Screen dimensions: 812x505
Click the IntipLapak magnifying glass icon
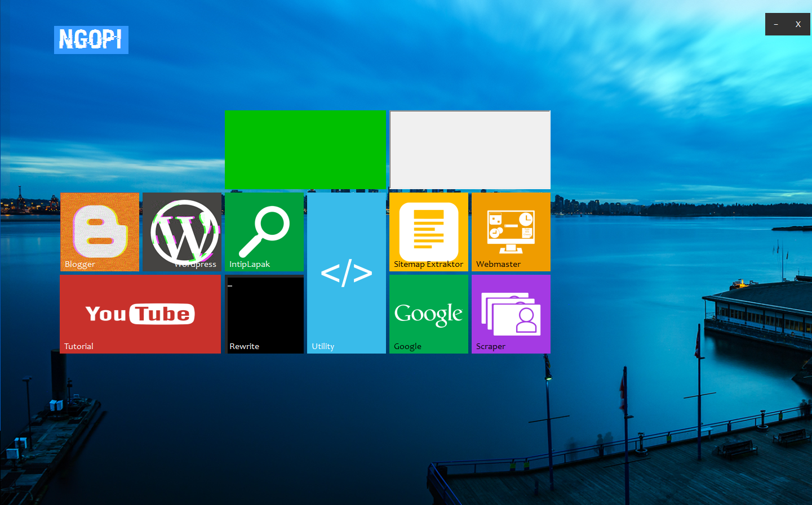264,230
